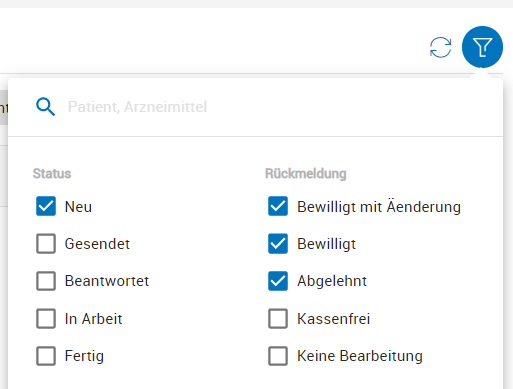Tick the Beantwortet checkbox
Viewport: 513px width, 389px height.
click(46, 281)
